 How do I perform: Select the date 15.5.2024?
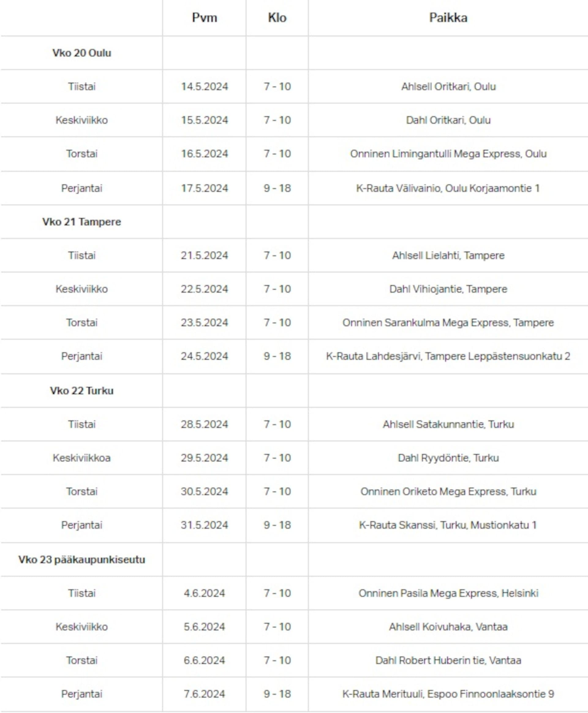pyautogui.click(x=204, y=120)
